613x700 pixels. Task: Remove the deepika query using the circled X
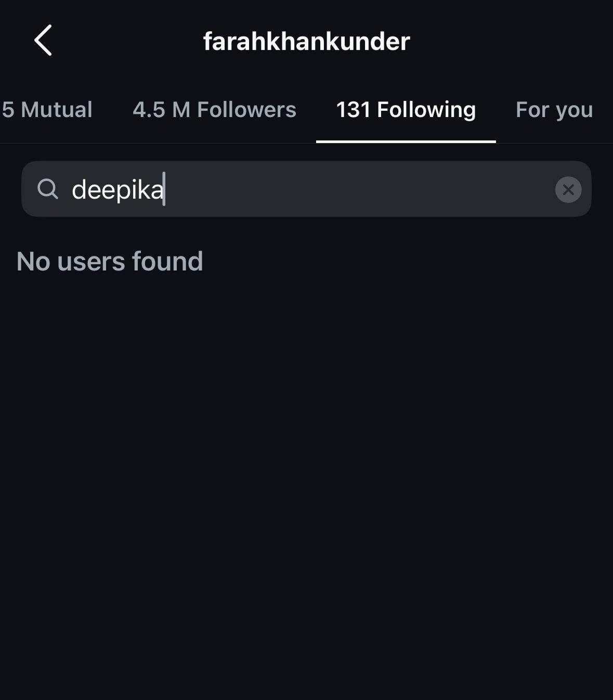coord(568,189)
